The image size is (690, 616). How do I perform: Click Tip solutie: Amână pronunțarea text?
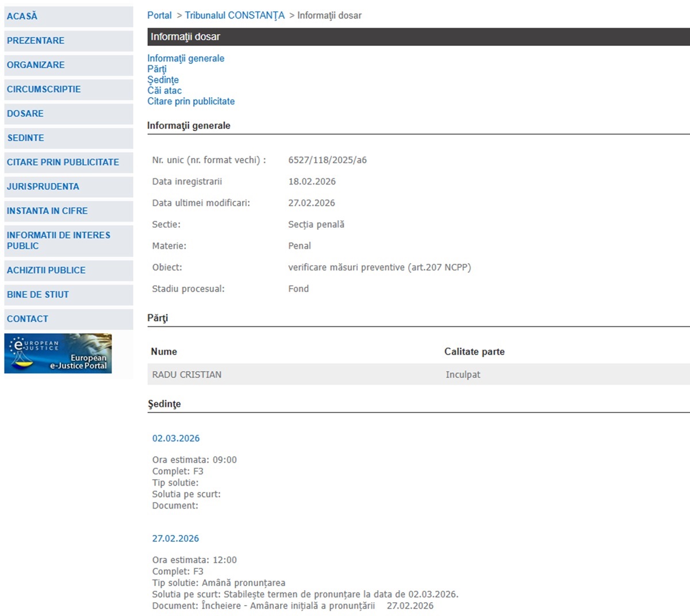pyautogui.click(x=218, y=583)
